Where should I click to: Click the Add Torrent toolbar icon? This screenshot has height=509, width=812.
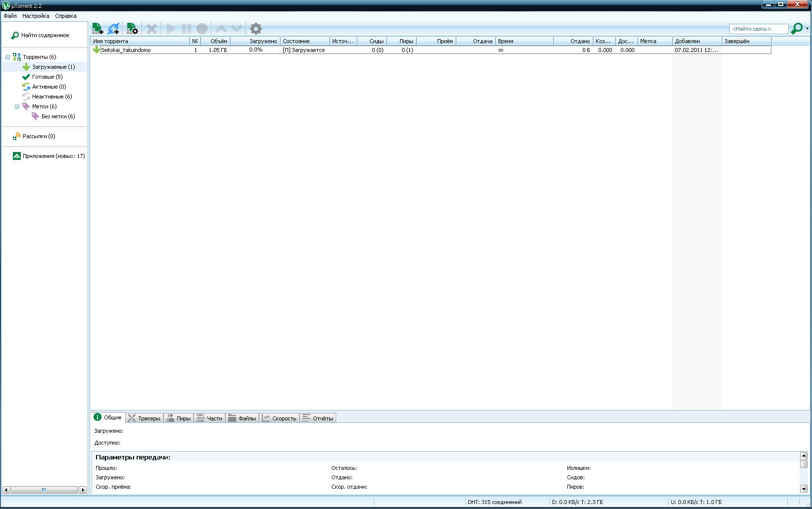(98, 29)
